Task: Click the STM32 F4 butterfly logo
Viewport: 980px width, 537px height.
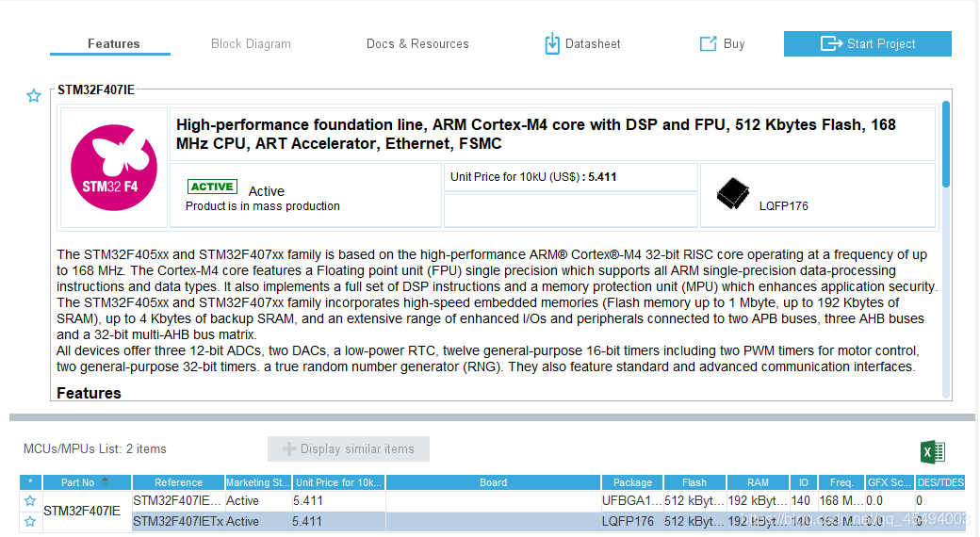Action: [x=114, y=168]
